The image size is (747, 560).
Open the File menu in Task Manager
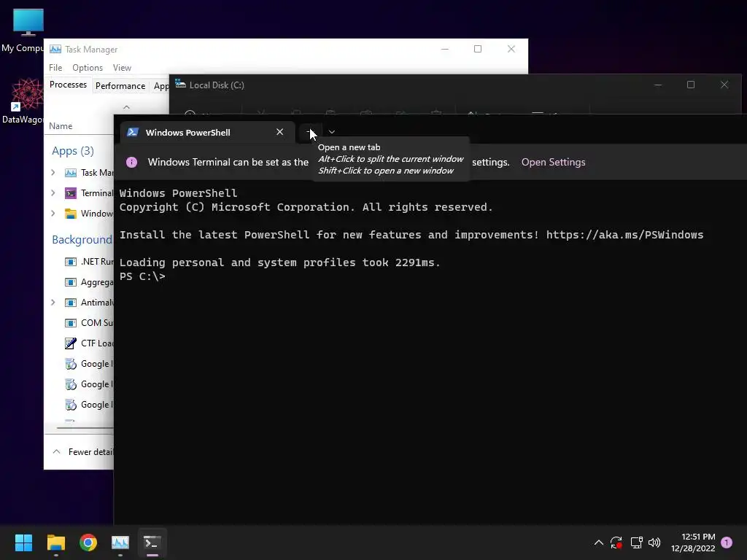click(55, 68)
